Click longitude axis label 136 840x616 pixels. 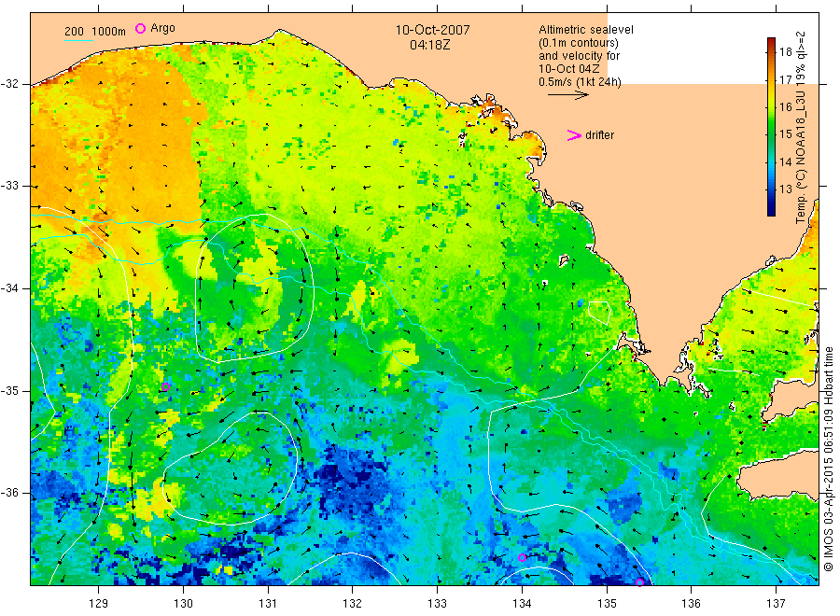tap(691, 604)
